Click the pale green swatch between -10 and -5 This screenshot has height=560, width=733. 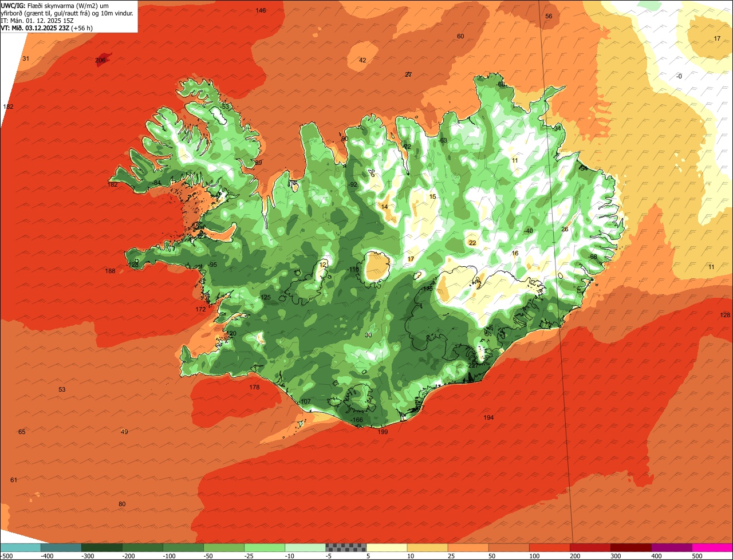click(x=305, y=547)
